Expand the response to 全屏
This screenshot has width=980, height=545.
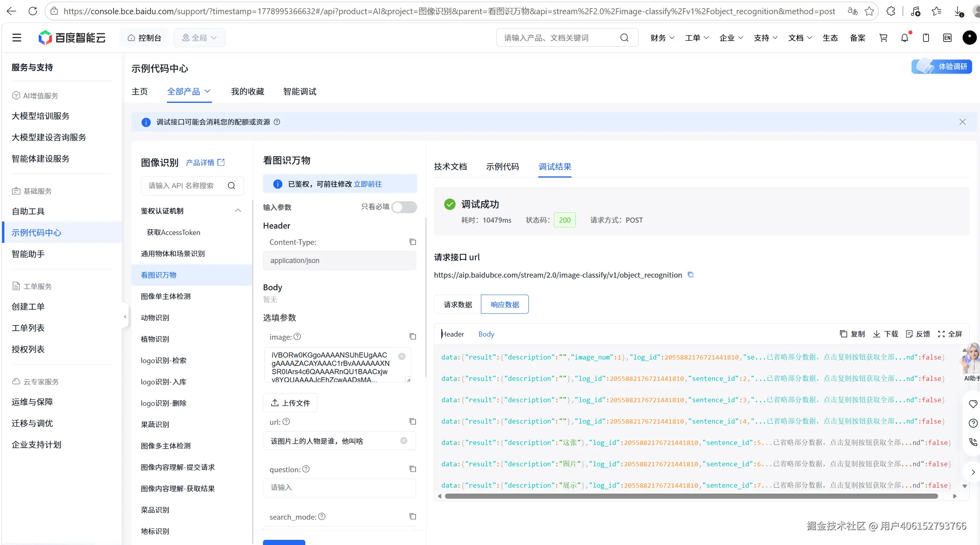click(950, 334)
